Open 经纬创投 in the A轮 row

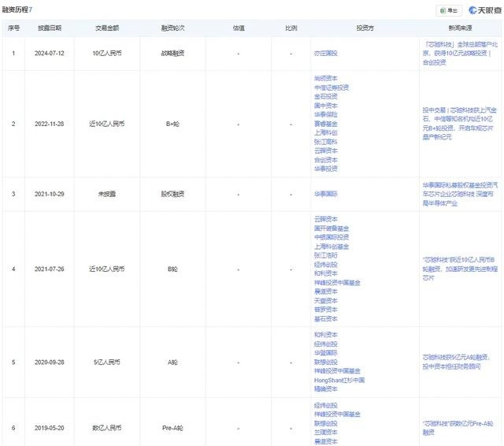325,344
